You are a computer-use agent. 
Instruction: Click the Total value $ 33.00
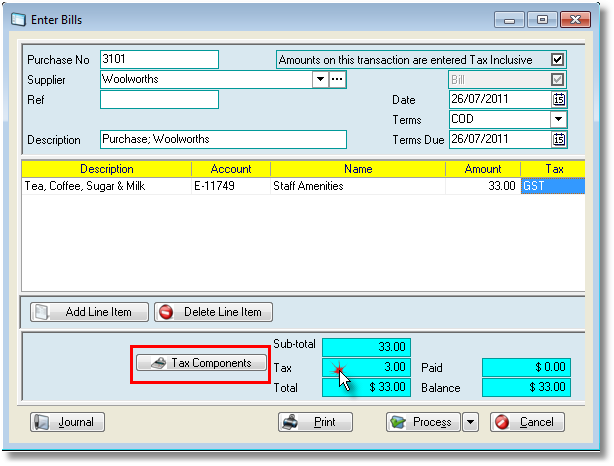pos(366,387)
